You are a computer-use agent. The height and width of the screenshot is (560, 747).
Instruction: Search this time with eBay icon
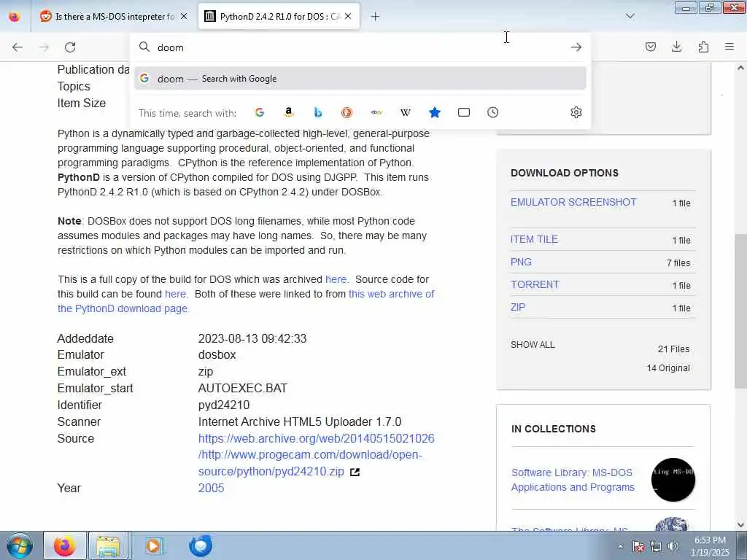coord(376,112)
